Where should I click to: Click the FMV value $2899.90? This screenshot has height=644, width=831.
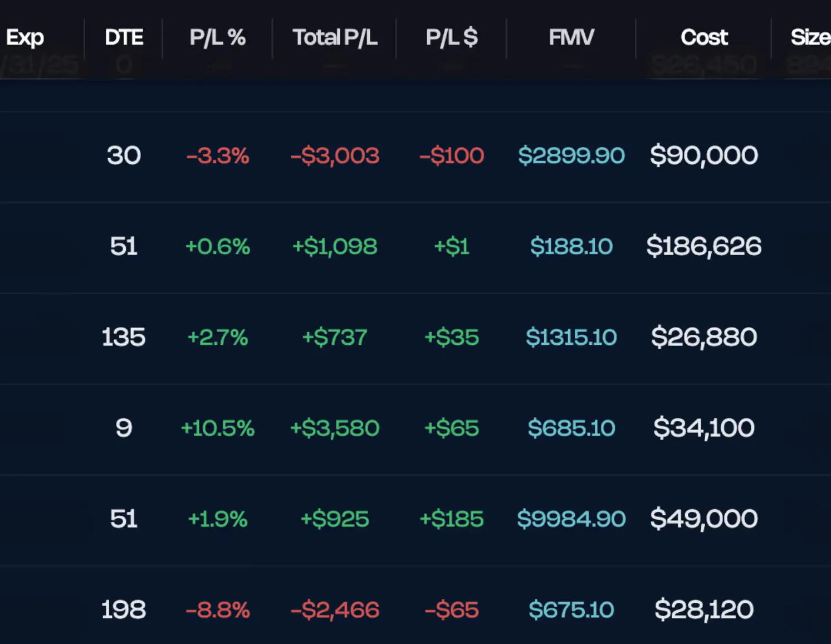pos(571,156)
